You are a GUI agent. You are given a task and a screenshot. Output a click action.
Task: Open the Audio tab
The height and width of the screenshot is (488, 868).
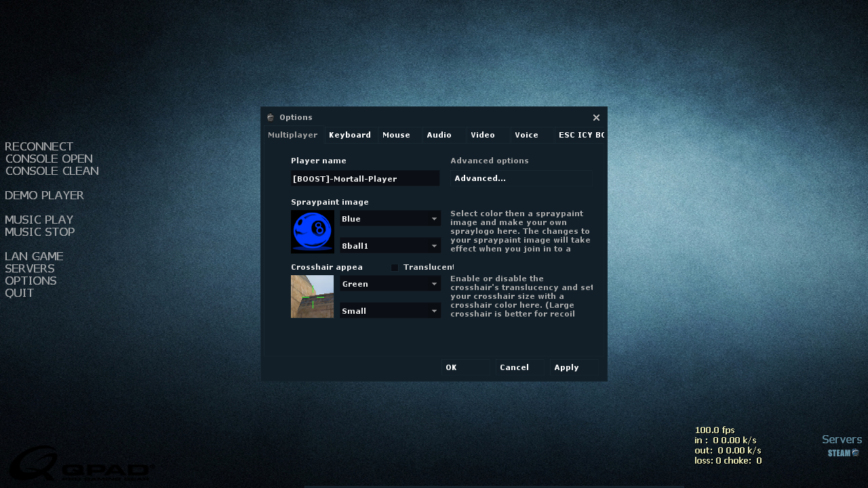click(439, 135)
